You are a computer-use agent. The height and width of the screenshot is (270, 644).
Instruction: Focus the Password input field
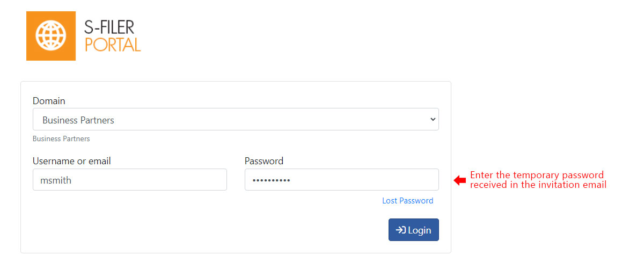tap(342, 180)
